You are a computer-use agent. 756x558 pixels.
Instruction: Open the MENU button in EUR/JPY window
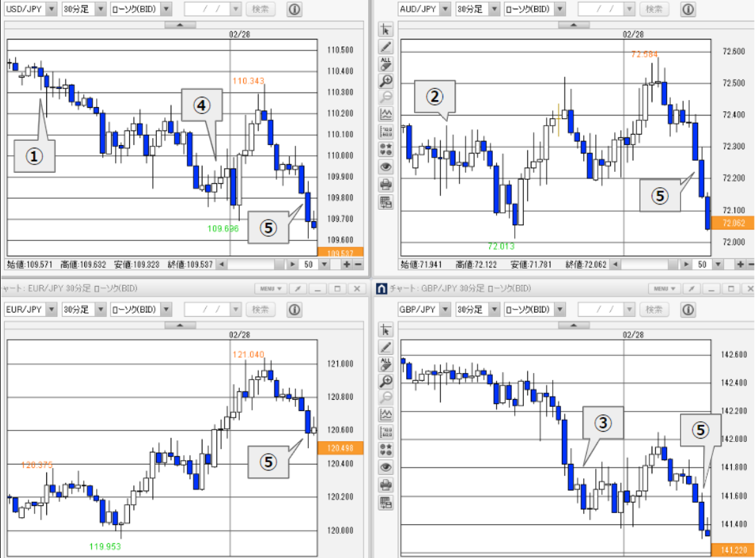[271, 289]
